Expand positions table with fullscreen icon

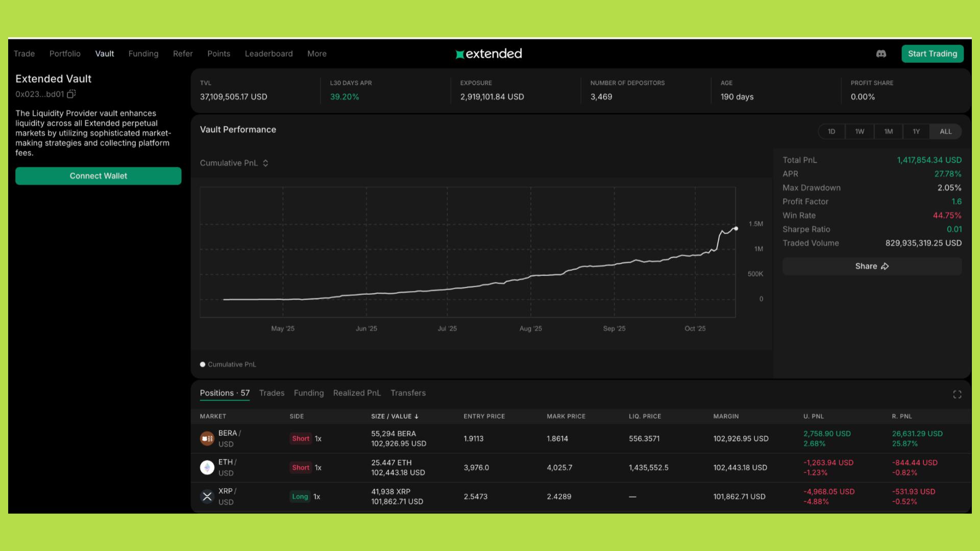pyautogui.click(x=957, y=394)
